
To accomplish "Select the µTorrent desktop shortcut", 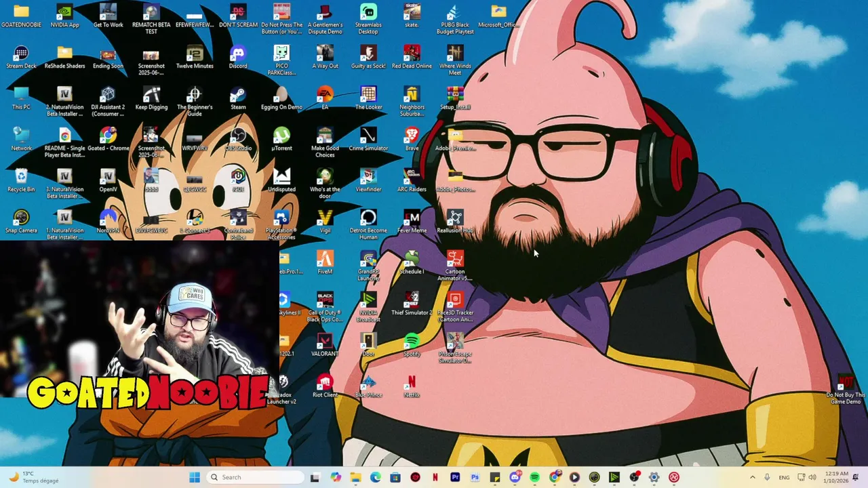I will pos(281,140).
